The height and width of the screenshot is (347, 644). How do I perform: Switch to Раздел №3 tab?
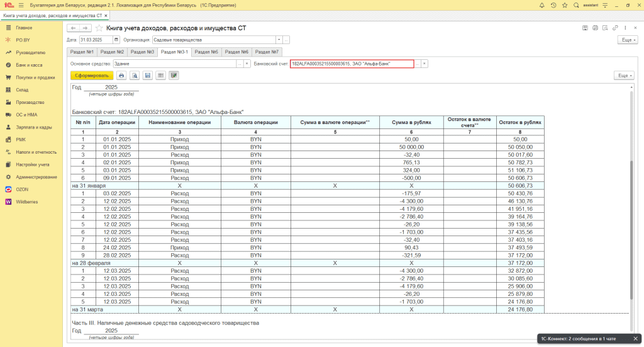142,52
